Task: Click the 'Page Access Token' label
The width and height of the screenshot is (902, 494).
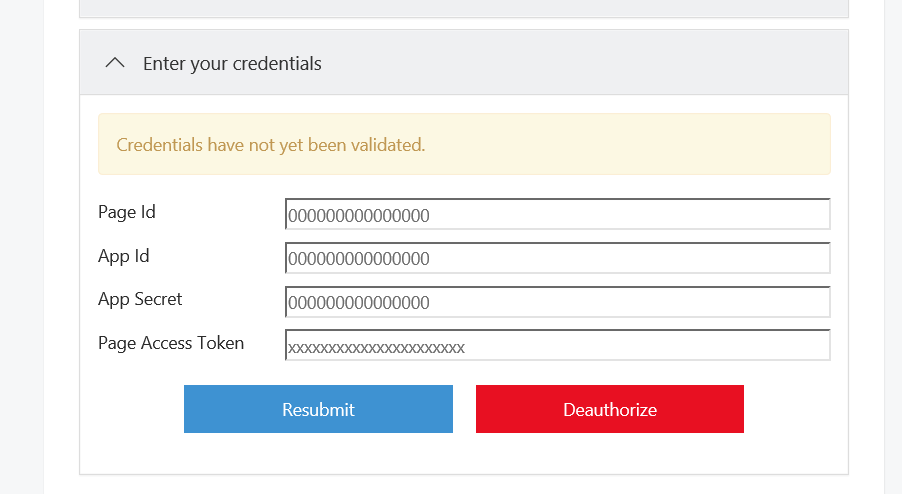Action: pos(171,343)
